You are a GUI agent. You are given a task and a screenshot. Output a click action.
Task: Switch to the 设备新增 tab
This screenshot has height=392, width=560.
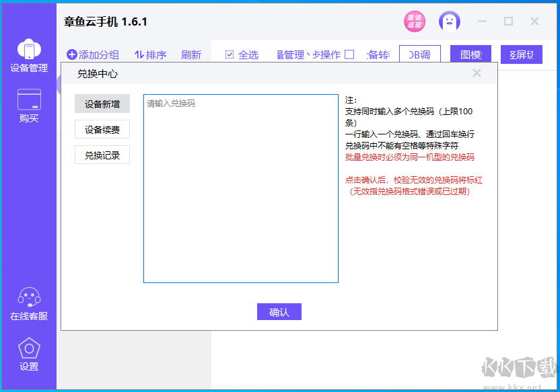pos(102,104)
